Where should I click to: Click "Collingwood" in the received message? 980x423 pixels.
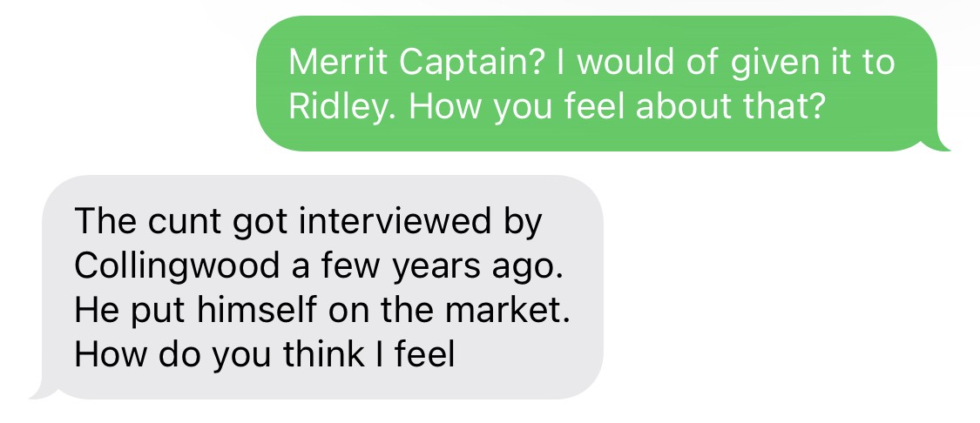(171, 265)
